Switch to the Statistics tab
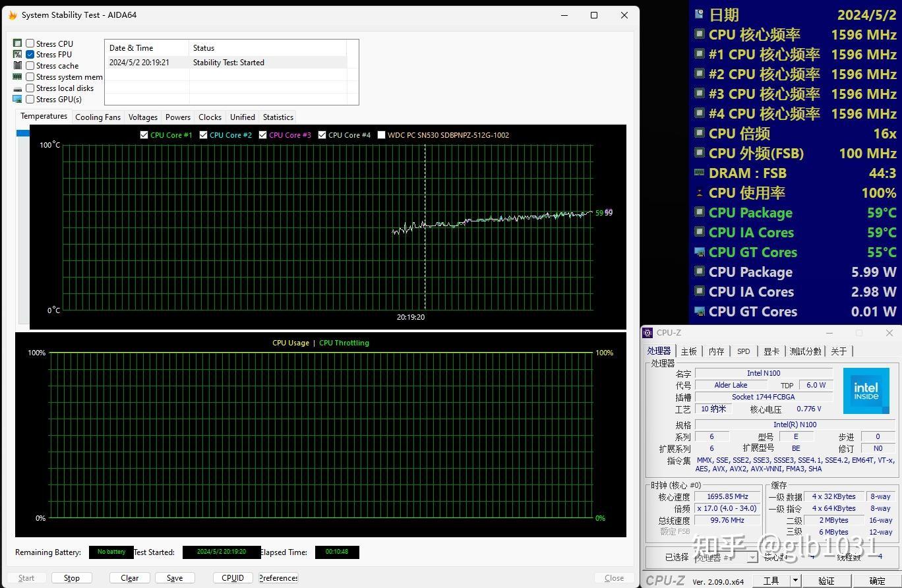The height and width of the screenshot is (588, 902). (278, 117)
